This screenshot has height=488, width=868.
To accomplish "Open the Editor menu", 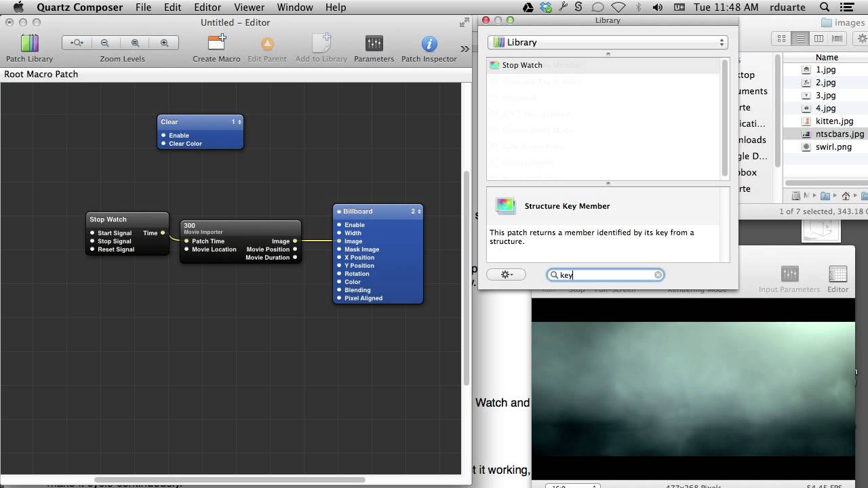I will [208, 7].
